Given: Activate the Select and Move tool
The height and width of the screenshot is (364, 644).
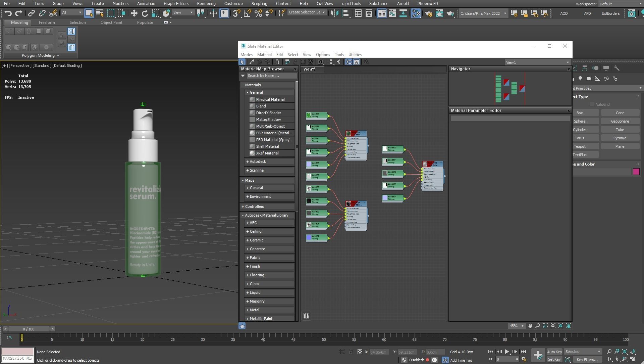Looking at the screenshot, I should click(x=134, y=13).
